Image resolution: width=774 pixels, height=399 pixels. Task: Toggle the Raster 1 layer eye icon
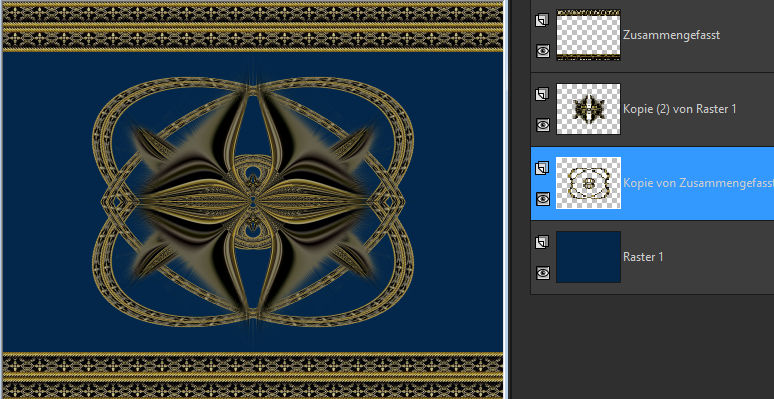click(542, 273)
